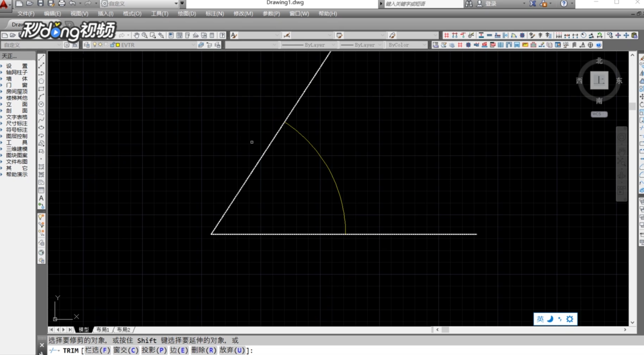Switch to the 布局1 layout tab

coord(103,330)
